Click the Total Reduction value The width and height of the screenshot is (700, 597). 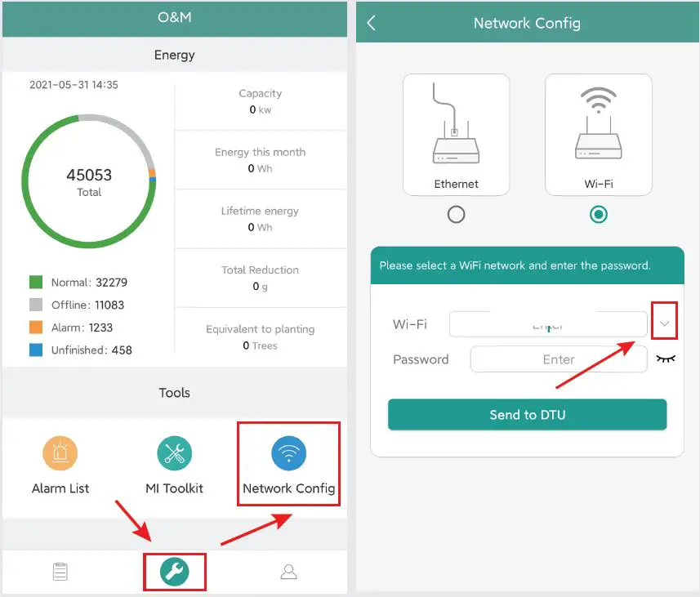coord(261,286)
